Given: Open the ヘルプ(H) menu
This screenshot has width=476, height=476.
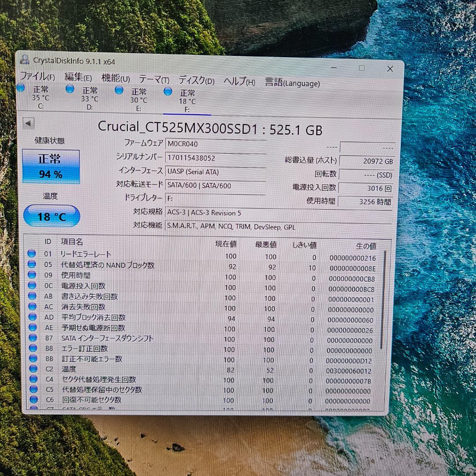Looking at the screenshot, I should [x=239, y=82].
